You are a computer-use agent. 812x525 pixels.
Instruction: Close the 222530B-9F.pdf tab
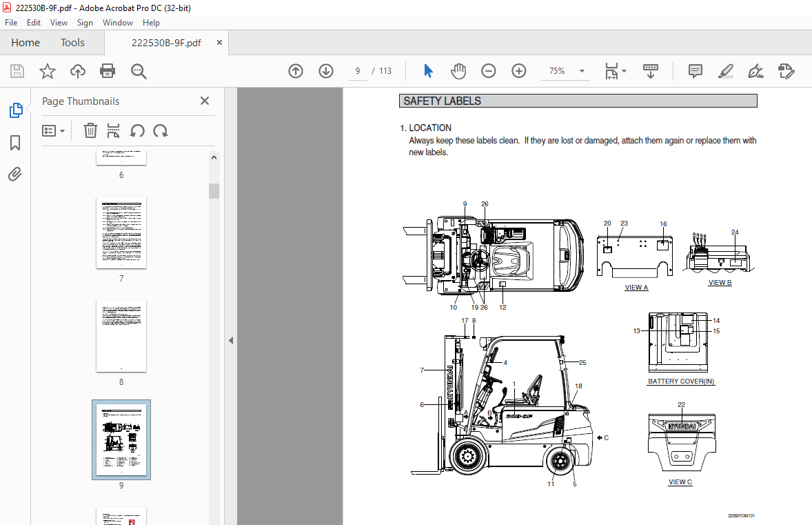pos(220,43)
